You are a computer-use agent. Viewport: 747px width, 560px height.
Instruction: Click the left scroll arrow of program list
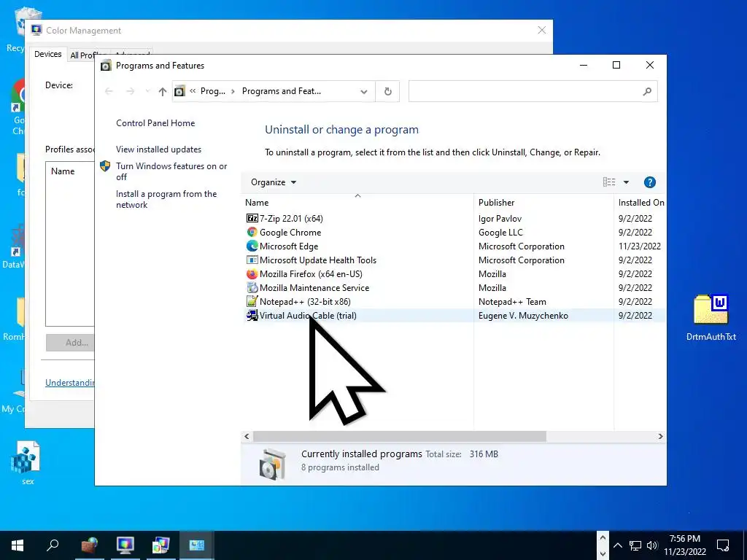(x=247, y=436)
